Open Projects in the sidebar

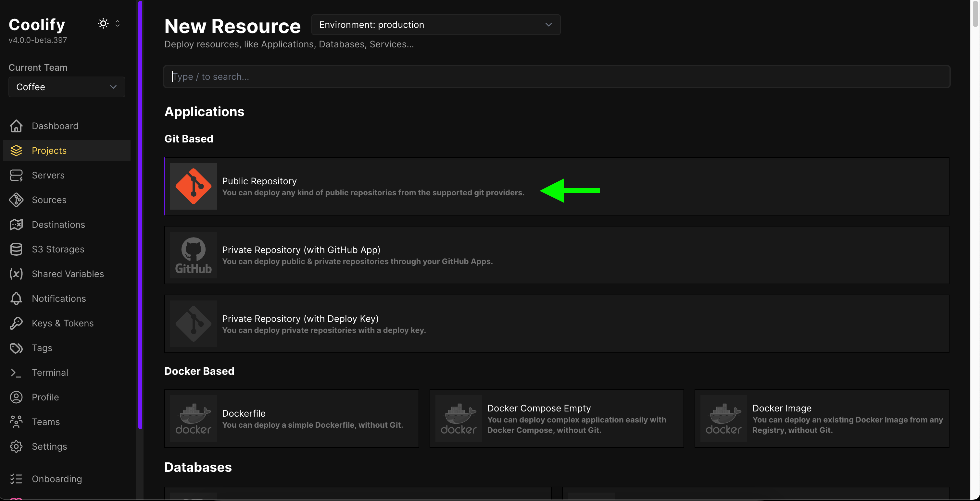tap(67, 151)
